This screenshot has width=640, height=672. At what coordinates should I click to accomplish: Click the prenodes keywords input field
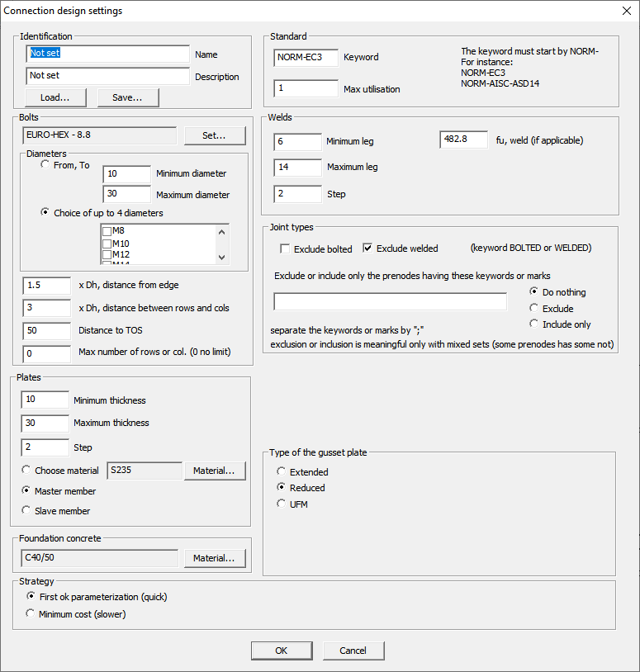point(390,301)
